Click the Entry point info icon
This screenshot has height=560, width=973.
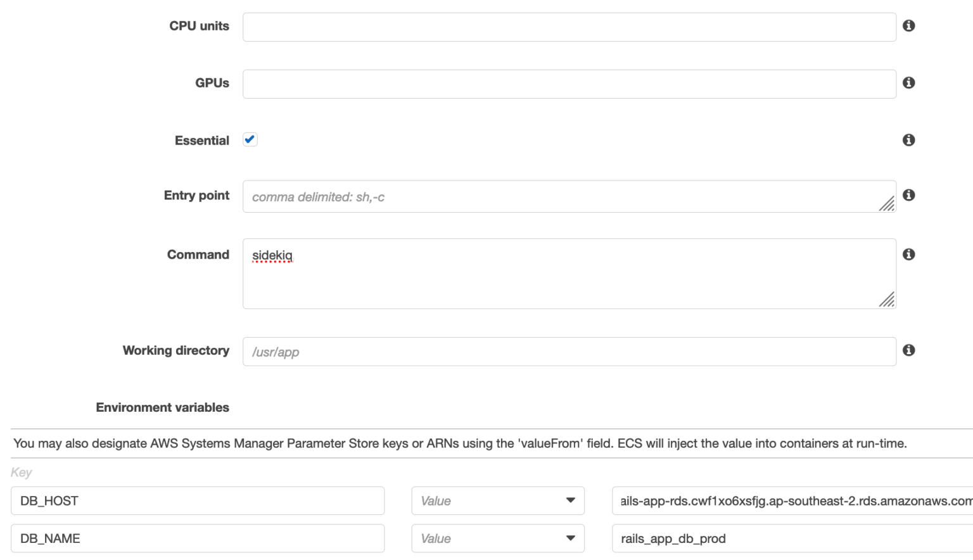coord(908,195)
